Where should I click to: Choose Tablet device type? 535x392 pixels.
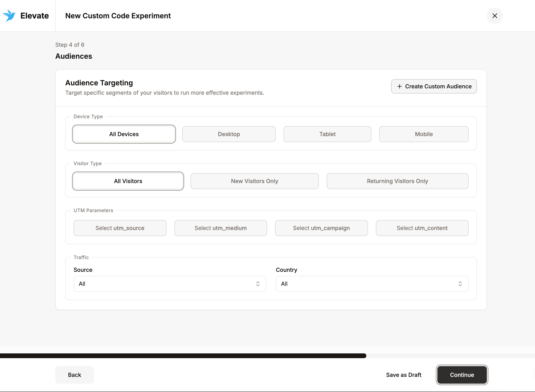(x=327, y=134)
